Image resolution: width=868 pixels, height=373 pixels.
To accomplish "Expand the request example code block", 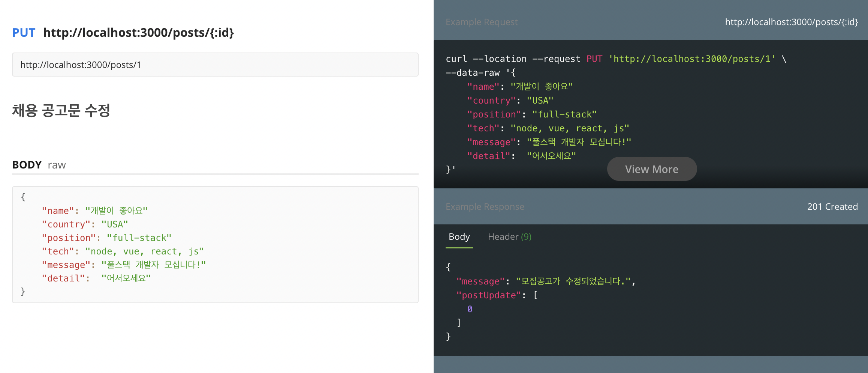I will pos(652,169).
